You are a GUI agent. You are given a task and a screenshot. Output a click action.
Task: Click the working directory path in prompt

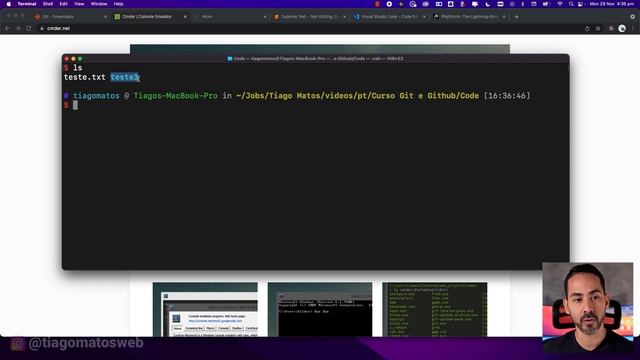(x=357, y=96)
